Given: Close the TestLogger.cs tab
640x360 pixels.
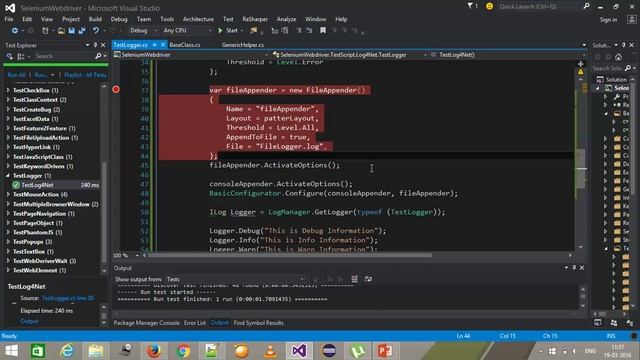Looking at the screenshot, I should pyautogui.click(x=163, y=45).
